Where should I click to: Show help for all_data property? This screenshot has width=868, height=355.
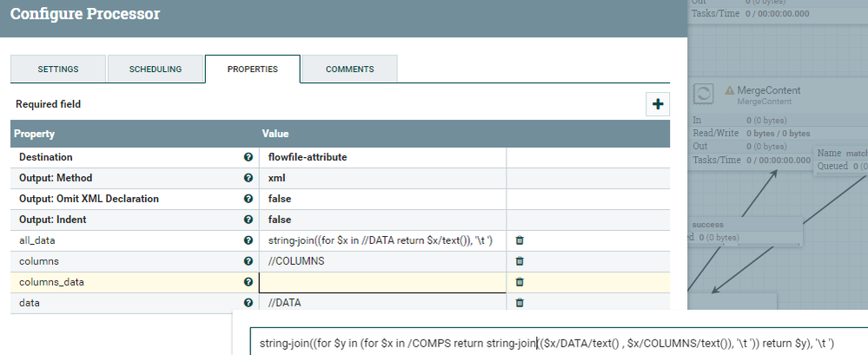click(x=248, y=240)
